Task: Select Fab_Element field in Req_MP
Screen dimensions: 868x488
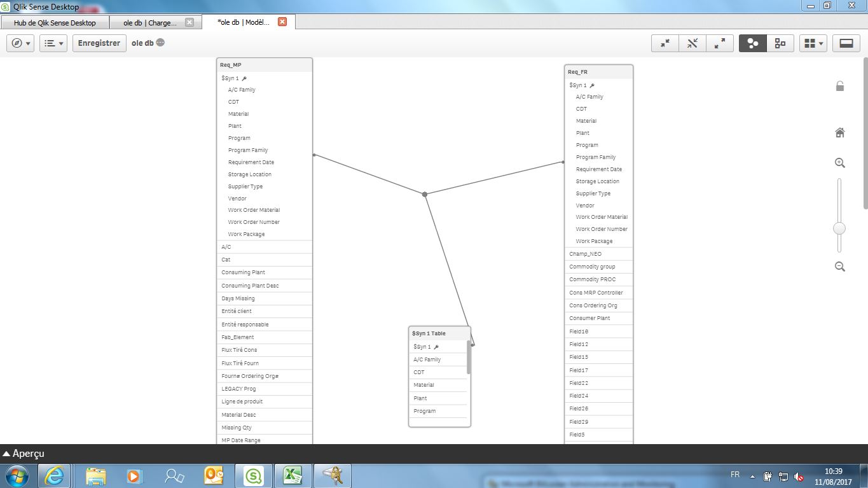Action: [265, 337]
